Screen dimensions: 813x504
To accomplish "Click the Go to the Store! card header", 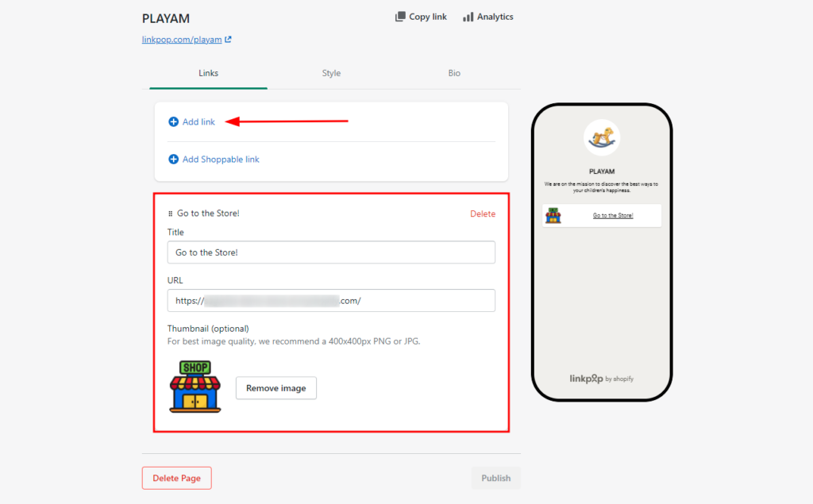I will (x=208, y=214).
